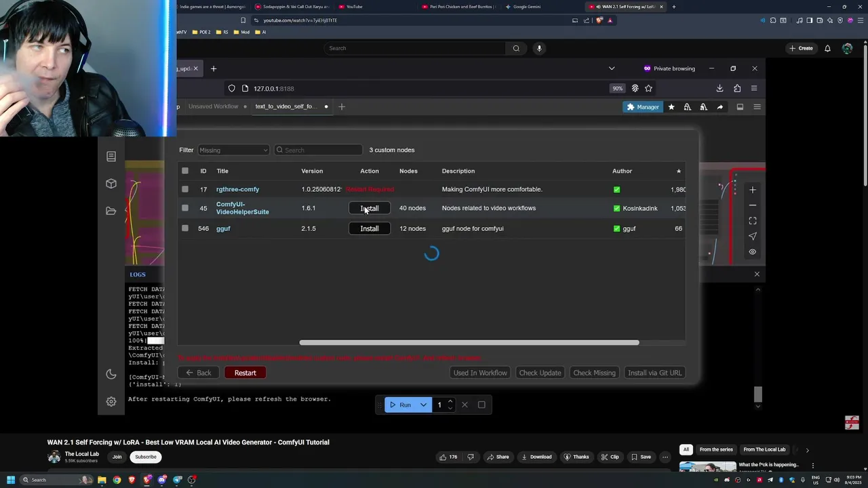The image size is (868, 488).
Task: Click the horizontal scrollbar in the node table
Action: pyautogui.click(x=469, y=342)
